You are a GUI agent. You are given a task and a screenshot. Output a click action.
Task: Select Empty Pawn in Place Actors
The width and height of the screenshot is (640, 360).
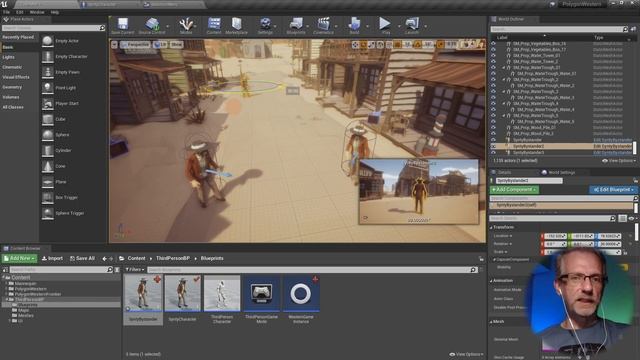[x=61, y=72]
